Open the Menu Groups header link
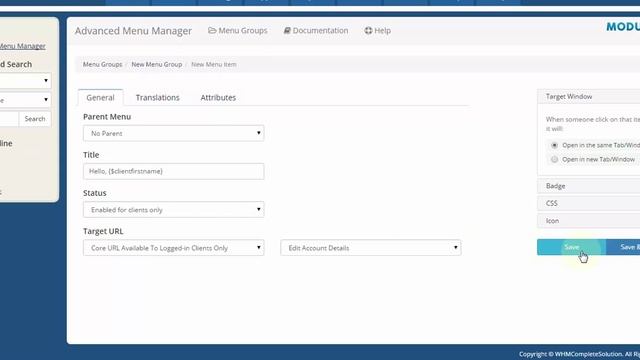640x360 pixels. 238,31
